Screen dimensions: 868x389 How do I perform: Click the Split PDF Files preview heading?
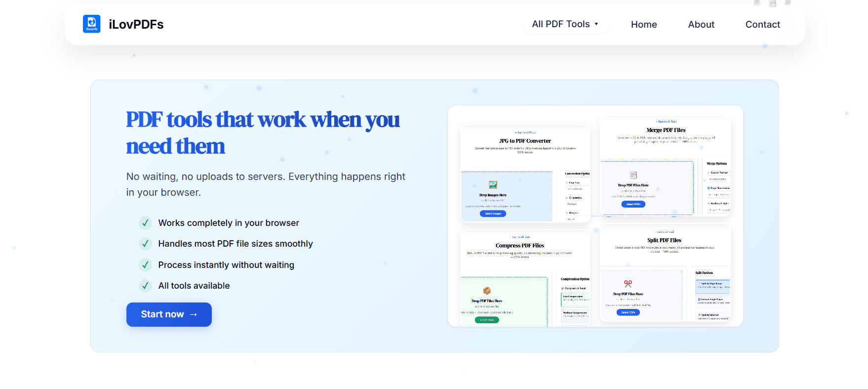[664, 240]
